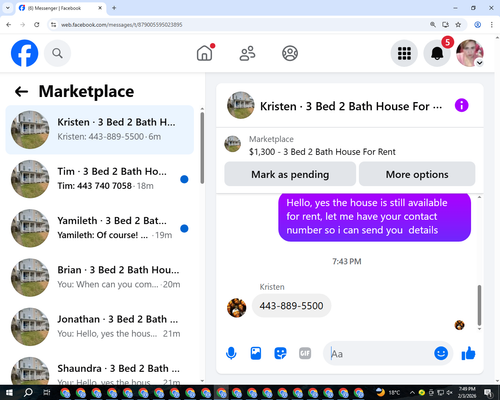Open a new browser tab
Image resolution: width=500 pixels, height=400 pixels.
[x=114, y=8]
